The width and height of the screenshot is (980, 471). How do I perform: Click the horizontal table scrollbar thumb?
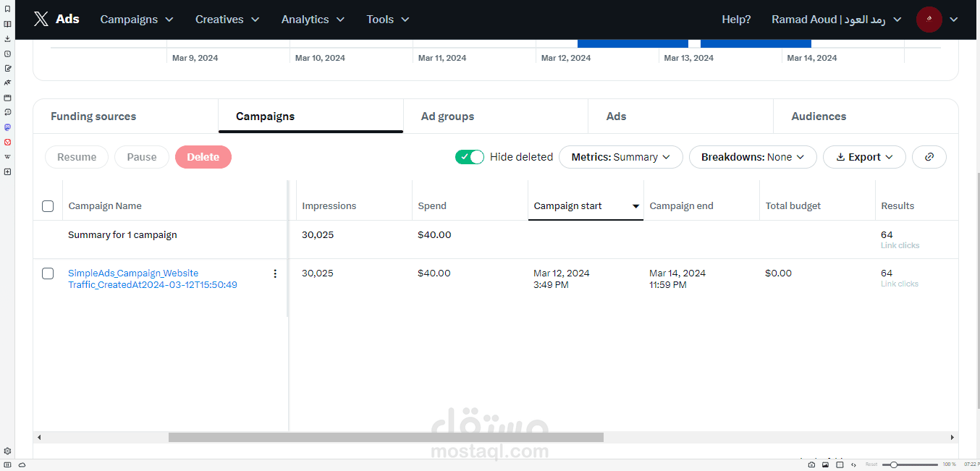pos(386,437)
